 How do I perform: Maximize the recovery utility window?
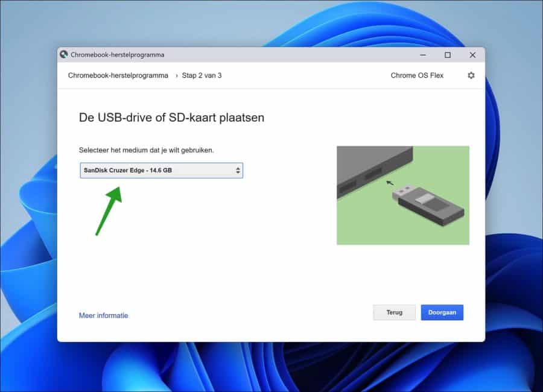448,55
